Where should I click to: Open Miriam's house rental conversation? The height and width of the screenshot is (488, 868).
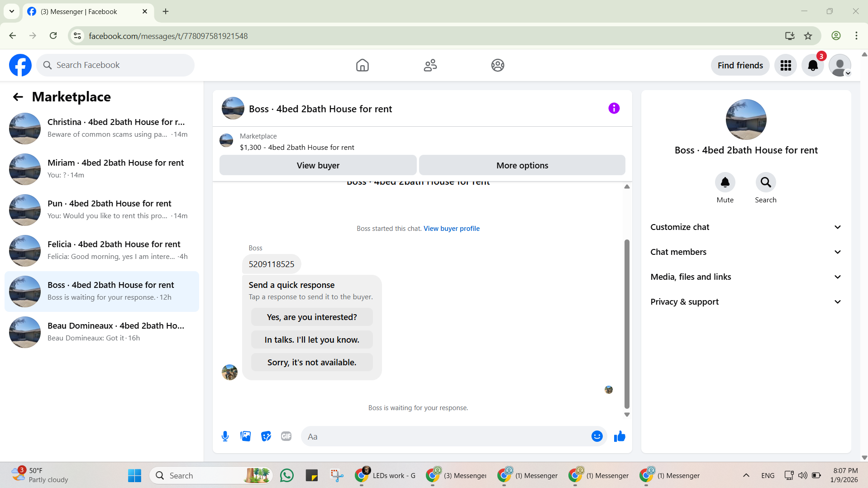click(x=102, y=169)
